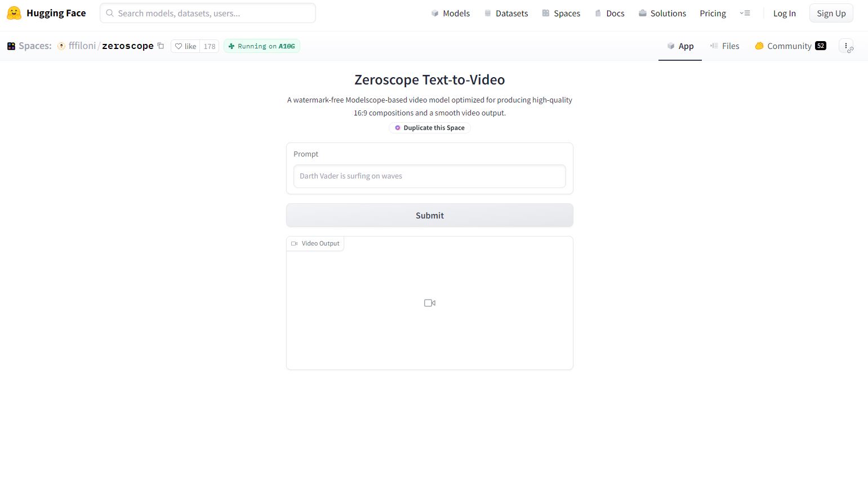The height and width of the screenshot is (504, 868).
Task: Open the Models page
Action: click(450, 13)
